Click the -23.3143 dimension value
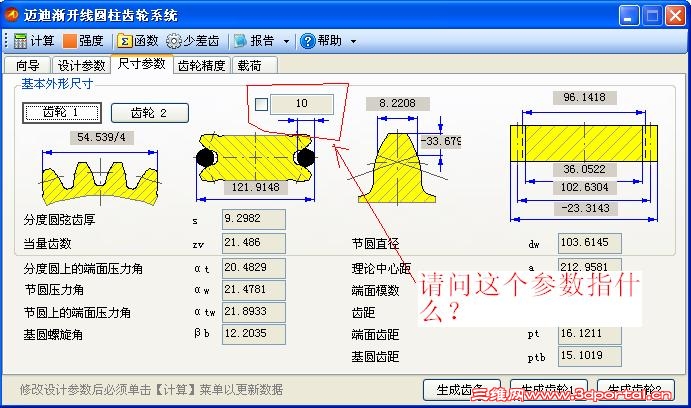Image resolution: width=691 pixels, height=408 pixels. point(586,208)
